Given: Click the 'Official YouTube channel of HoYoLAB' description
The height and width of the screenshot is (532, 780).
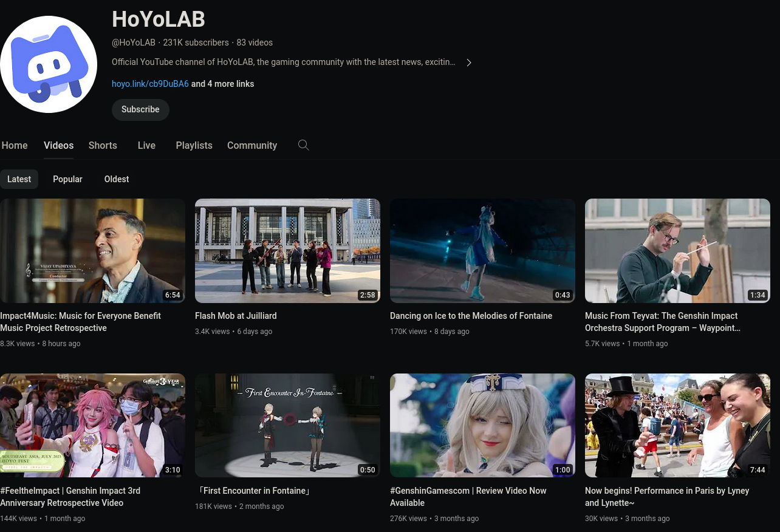Looking at the screenshot, I should click(x=284, y=62).
